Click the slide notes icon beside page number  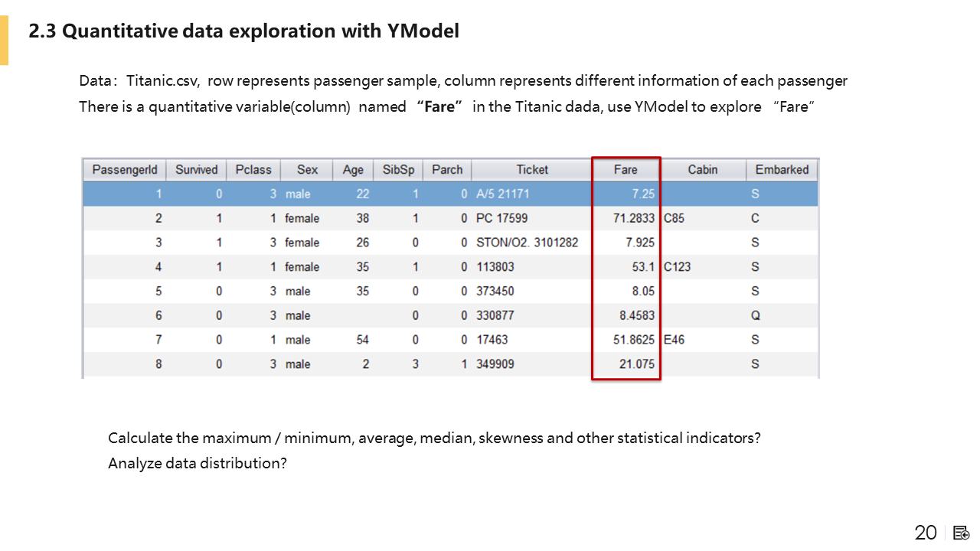coord(962,533)
